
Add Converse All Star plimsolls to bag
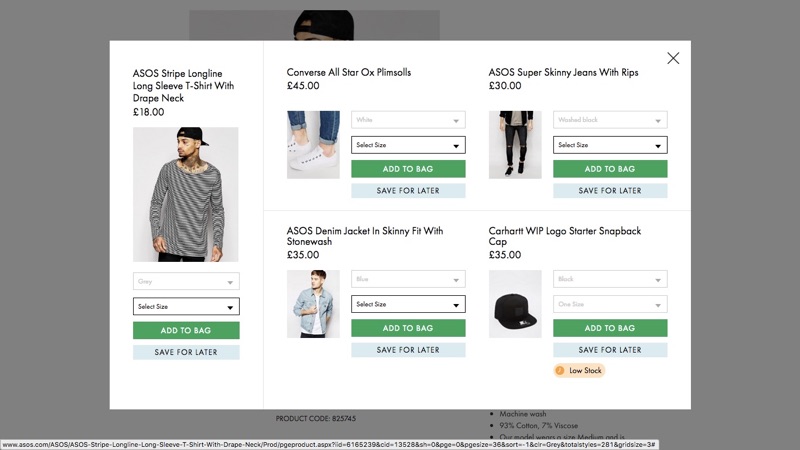408,169
